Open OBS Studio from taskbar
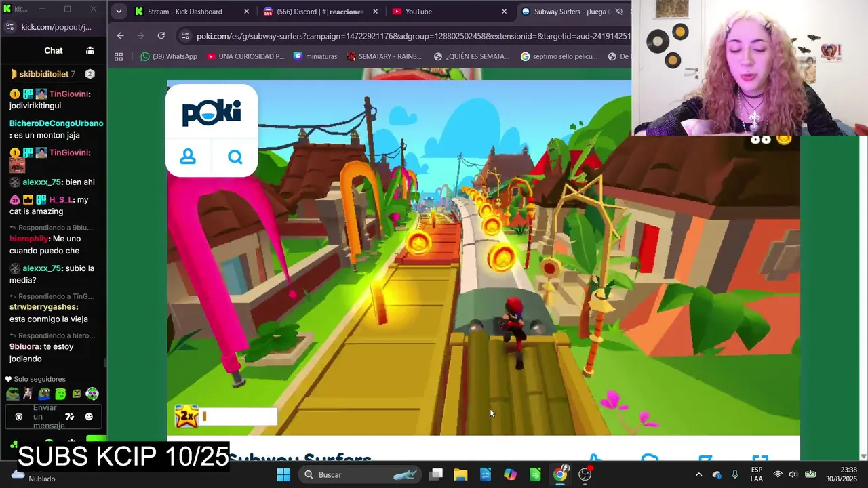The image size is (868, 488). pos(585,474)
